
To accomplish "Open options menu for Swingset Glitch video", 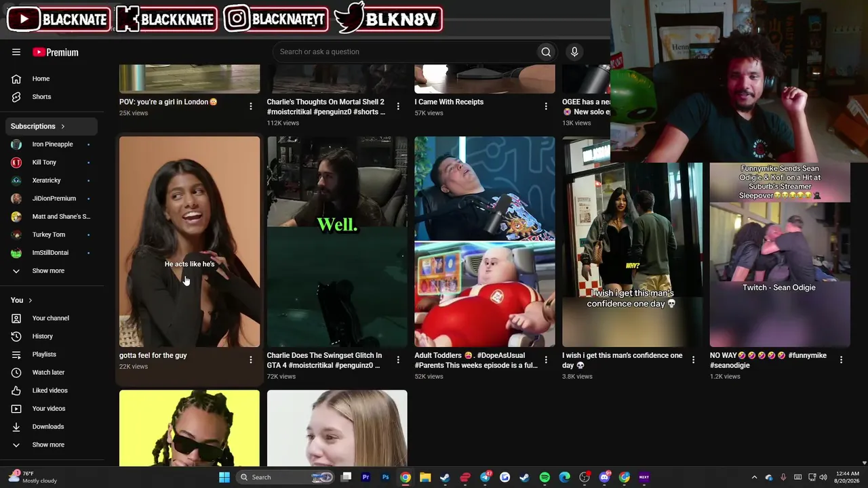I will (398, 360).
